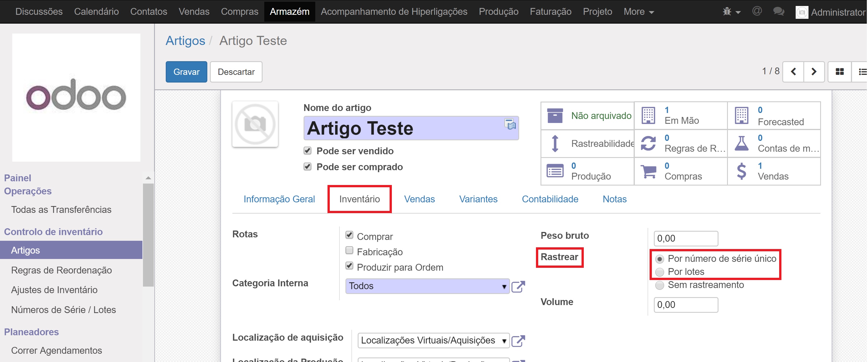The width and height of the screenshot is (868, 362).
Task: Click Compras shopping cart stat button
Action: [680, 171]
